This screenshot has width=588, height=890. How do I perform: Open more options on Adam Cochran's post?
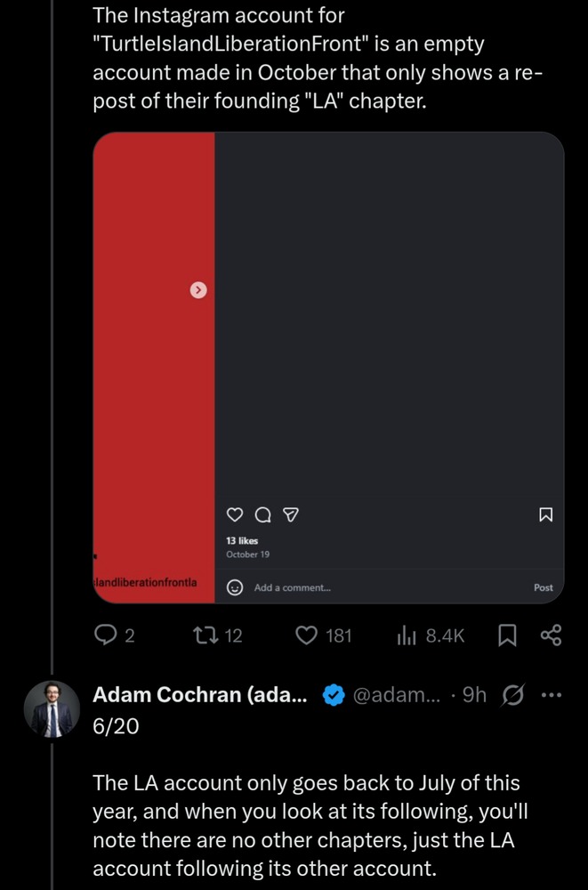pos(552,695)
